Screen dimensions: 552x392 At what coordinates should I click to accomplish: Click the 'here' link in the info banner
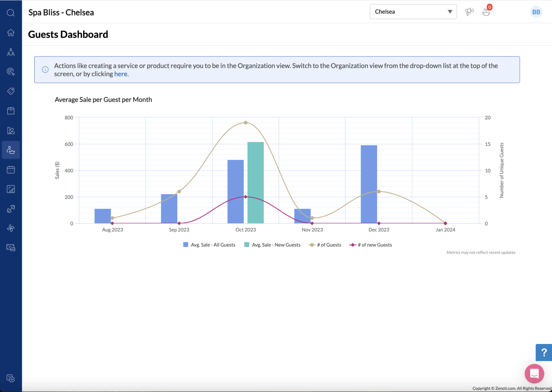tap(121, 74)
